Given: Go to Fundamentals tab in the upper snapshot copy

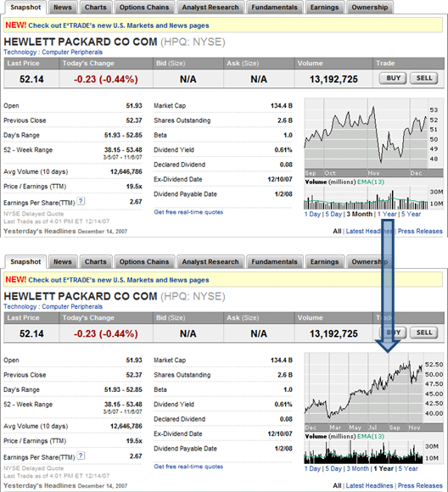Looking at the screenshot, I should coord(274,8).
